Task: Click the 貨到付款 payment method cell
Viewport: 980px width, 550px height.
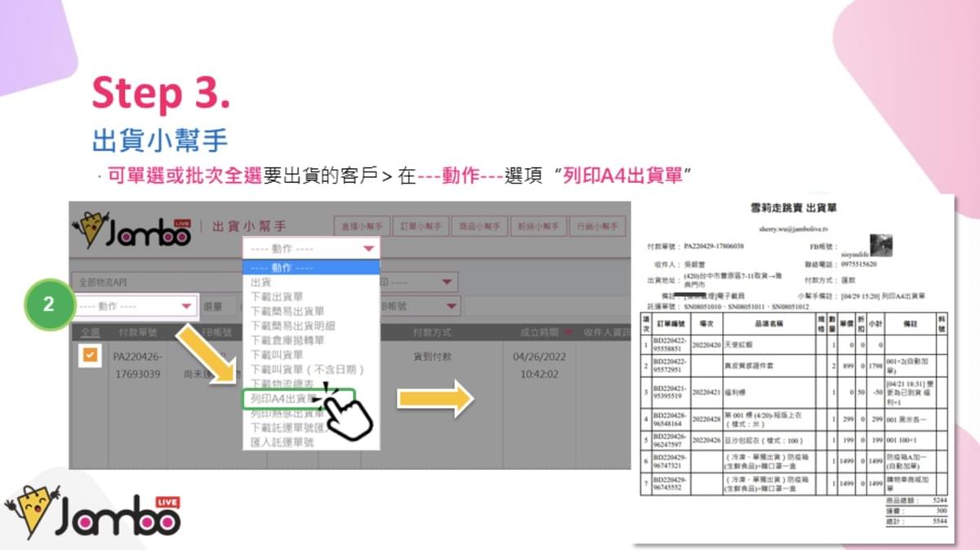Action: [x=434, y=357]
